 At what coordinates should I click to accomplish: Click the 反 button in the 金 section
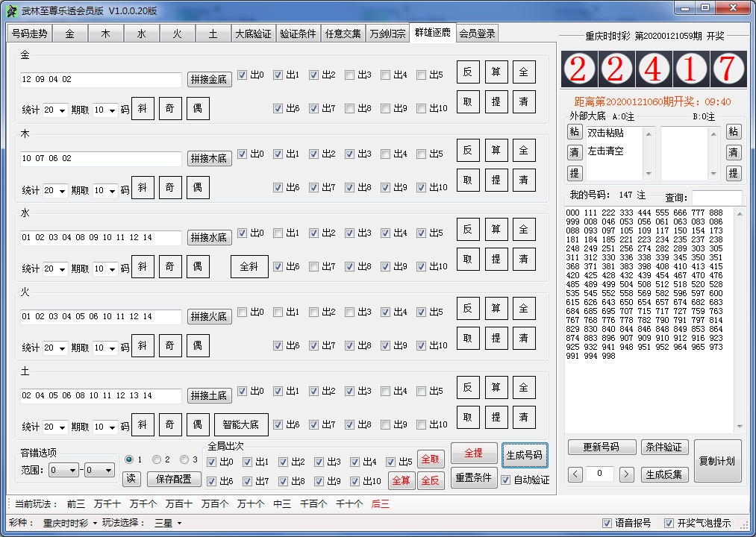468,72
